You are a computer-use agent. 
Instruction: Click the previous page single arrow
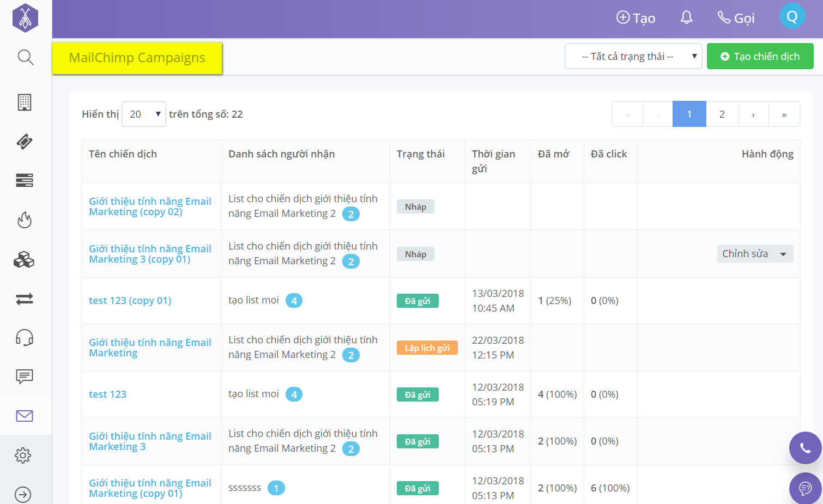coord(658,114)
